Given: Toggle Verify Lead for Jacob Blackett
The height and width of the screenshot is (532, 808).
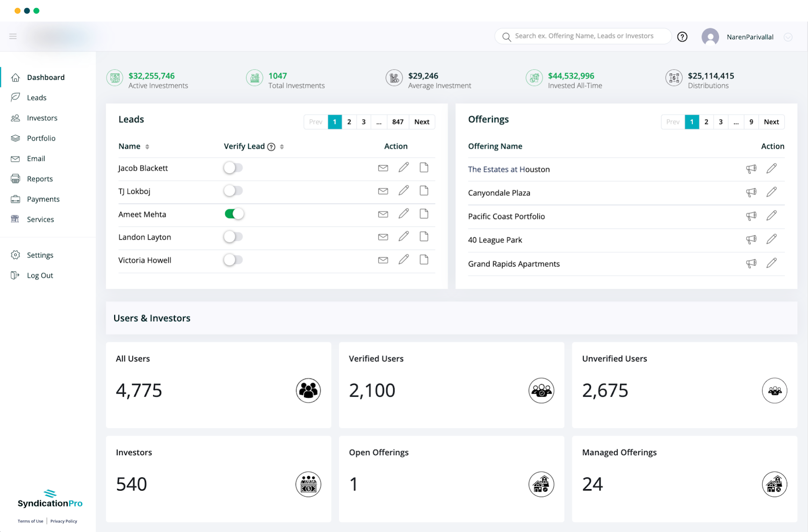Looking at the screenshot, I should pos(233,168).
